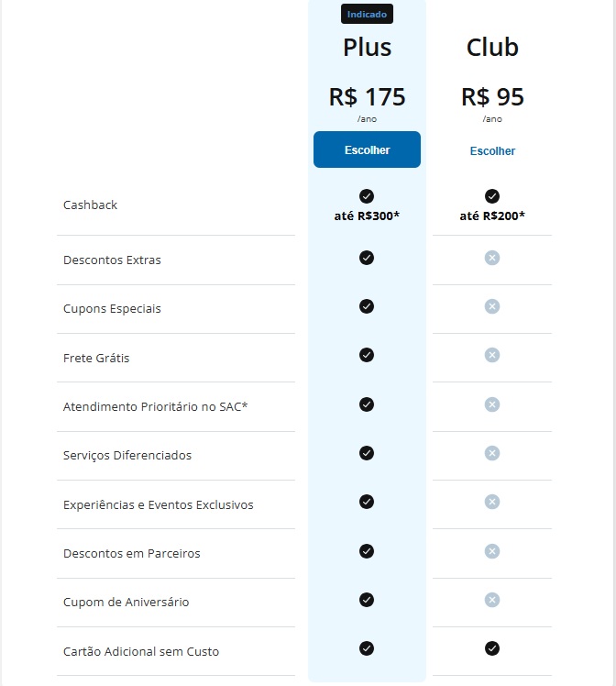
Task: Click the Club X icon for Descontos Extras
Action: click(492, 258)
